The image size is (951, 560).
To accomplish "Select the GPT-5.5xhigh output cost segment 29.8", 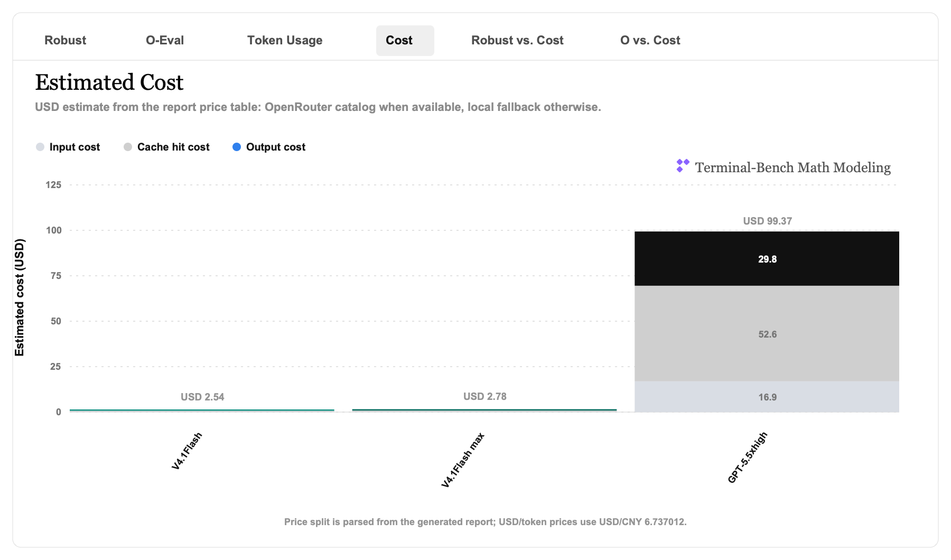I will coord(767,259).
